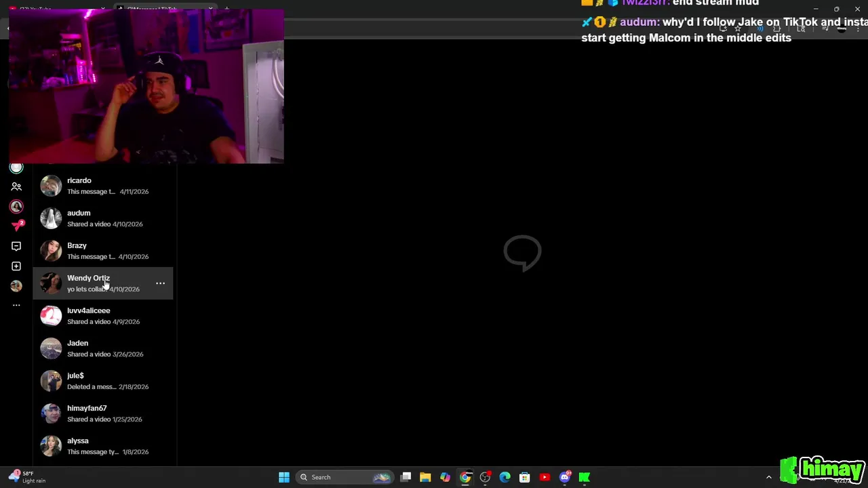
Task: Open the paper-plane inbox icon with 2 badge
Action: (x=16, y=226)
